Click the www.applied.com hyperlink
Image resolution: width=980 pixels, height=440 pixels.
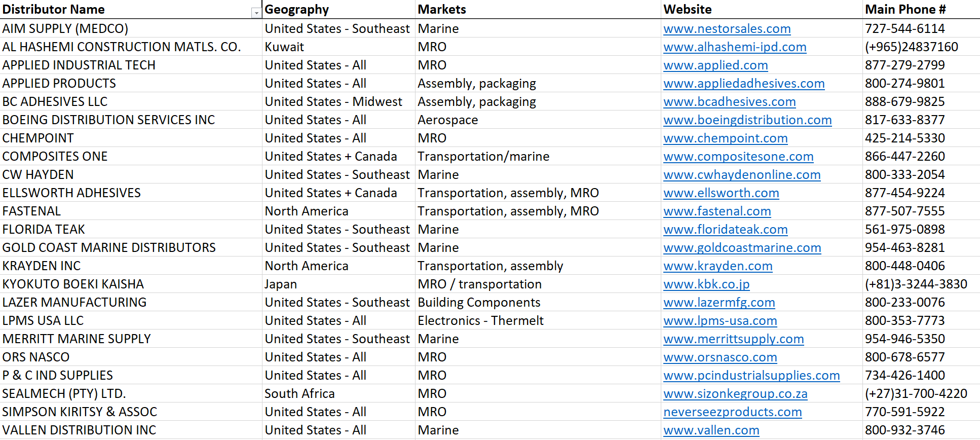(715, 65)
